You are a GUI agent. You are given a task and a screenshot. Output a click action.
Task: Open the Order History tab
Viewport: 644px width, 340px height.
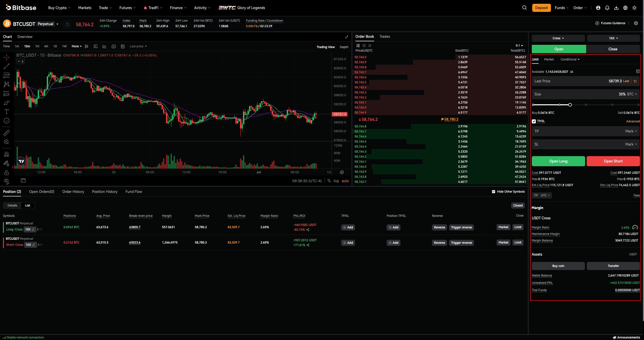(73, 192)
